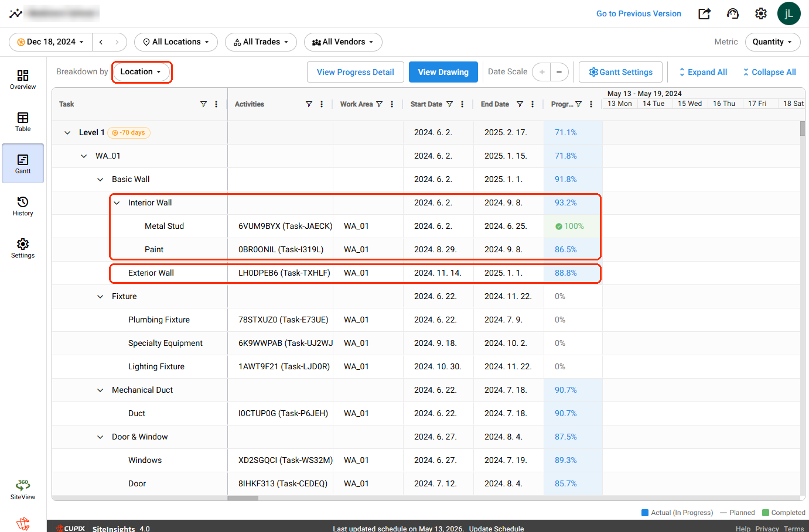
Task: Click the Metal Stud 100% progress cell
Action: pyautogui.click(x=573, y=226)
